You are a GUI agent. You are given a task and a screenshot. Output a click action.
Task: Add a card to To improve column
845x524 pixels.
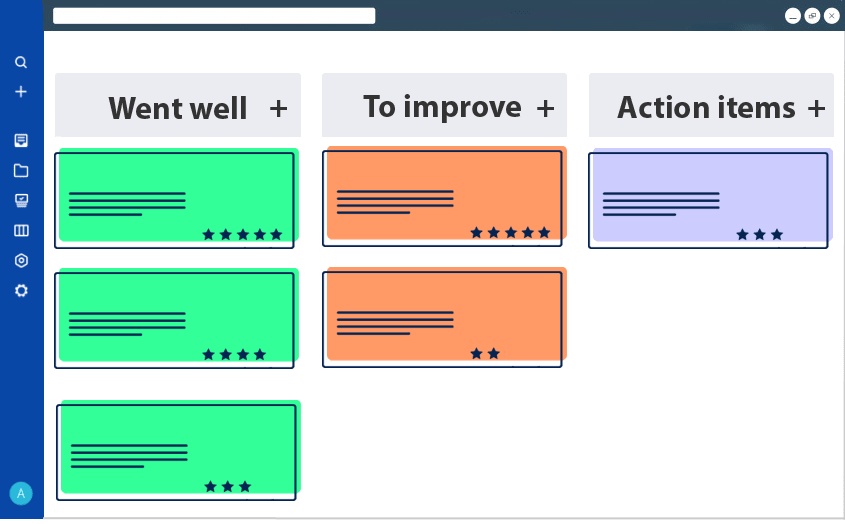click(545, 108)
